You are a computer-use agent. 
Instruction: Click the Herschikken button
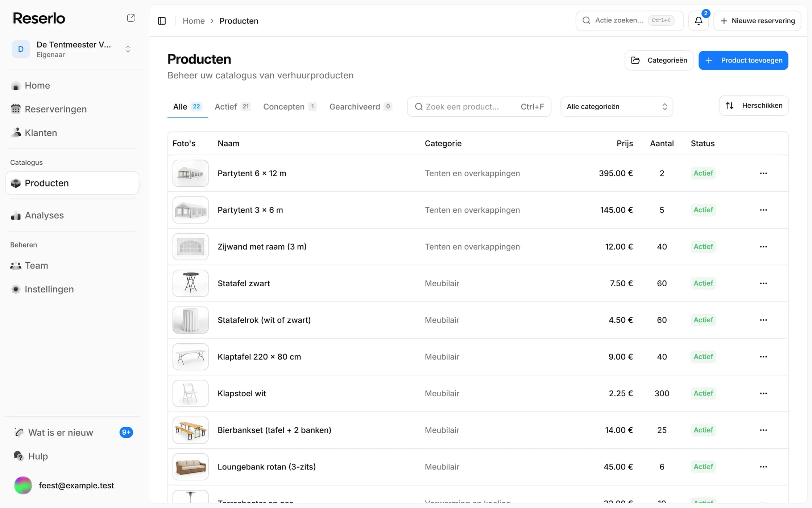coord(754,106)
